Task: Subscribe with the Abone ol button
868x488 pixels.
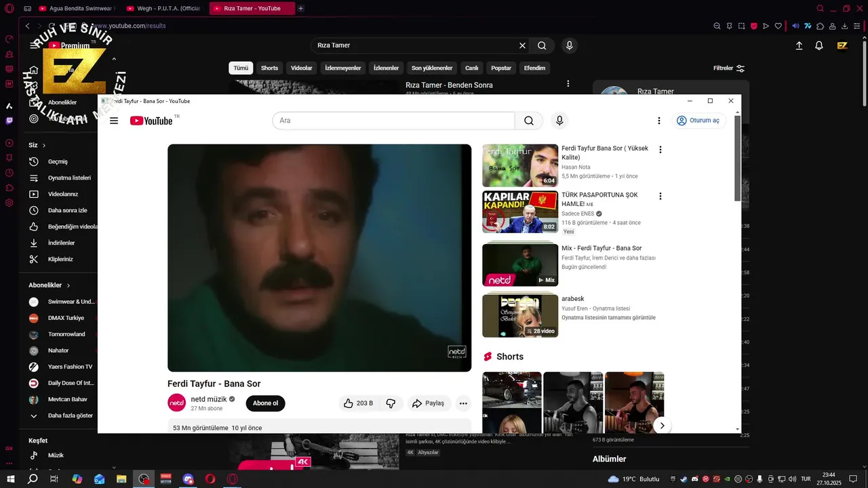Action: tap(265, 403)
